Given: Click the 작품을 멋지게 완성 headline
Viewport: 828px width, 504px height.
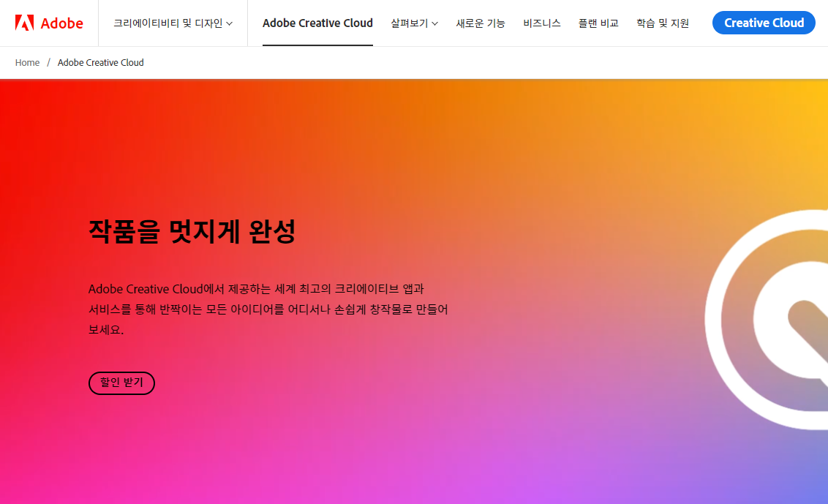Looking at the screenshot, I should [x=192, y=231].
